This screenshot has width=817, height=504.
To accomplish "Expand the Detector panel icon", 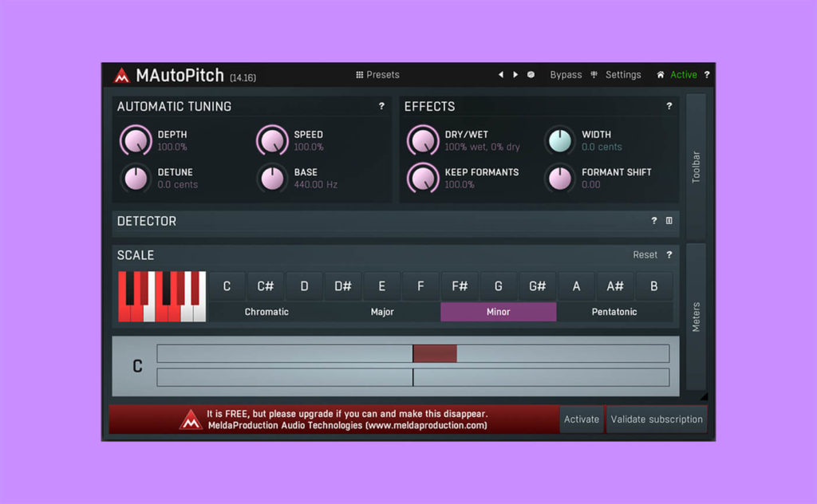I will pos(669,220).
